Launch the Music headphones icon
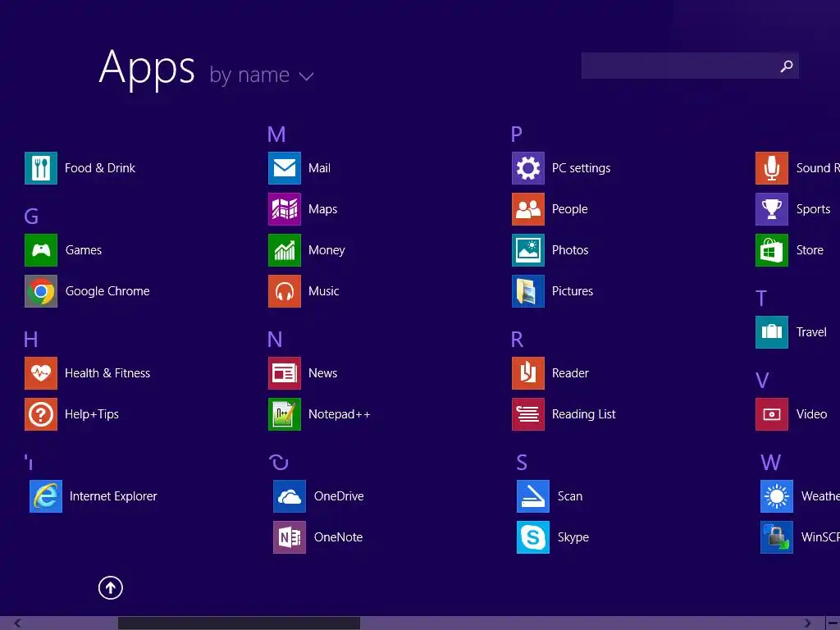840x630 pixels. (x=285, y=291)
